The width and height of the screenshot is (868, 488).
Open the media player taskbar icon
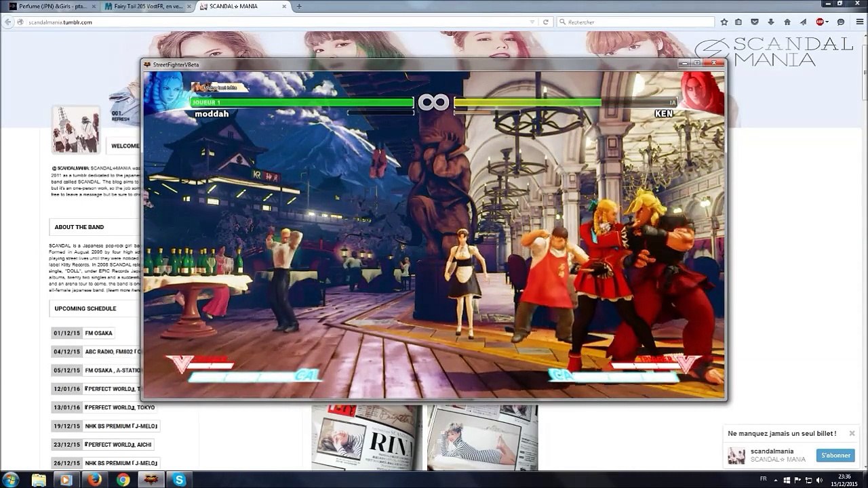click(x=66, y=480)
